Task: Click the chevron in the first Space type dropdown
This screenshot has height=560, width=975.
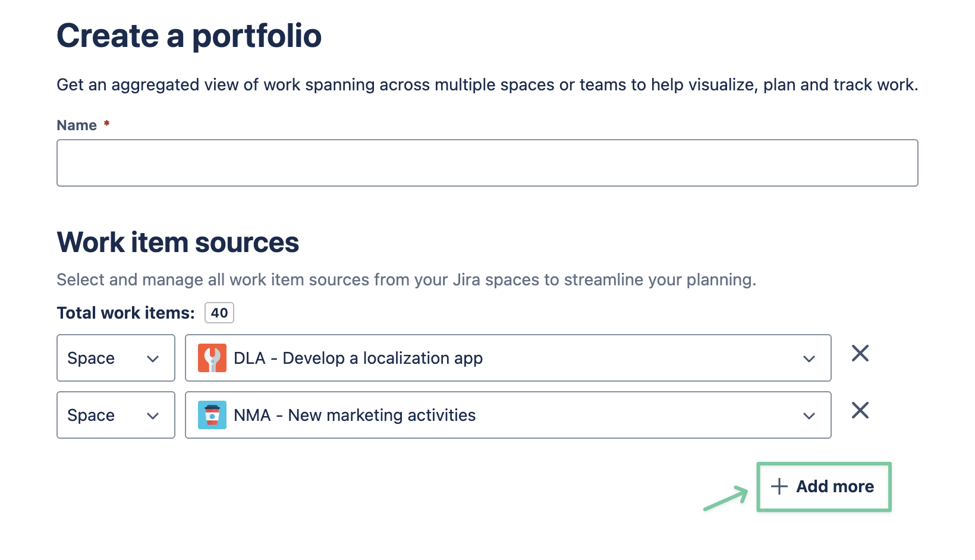Action: [x=153, y=358]
